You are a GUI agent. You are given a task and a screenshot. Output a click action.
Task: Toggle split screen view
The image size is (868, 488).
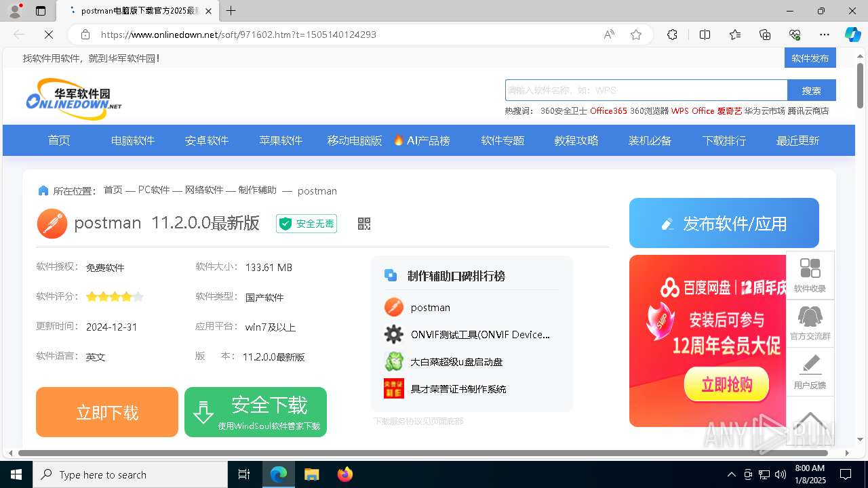click(705, 35)
